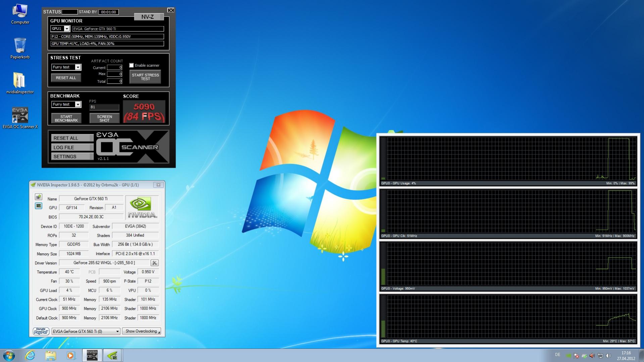Click the 5090 benchmark score display
Image resolution: width=644 pixels, height=362 pixels.
(144, 112)
